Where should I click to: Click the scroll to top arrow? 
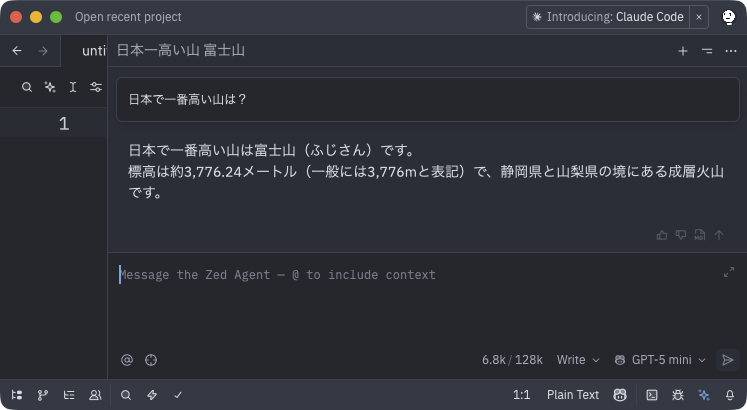coord(718,235)
